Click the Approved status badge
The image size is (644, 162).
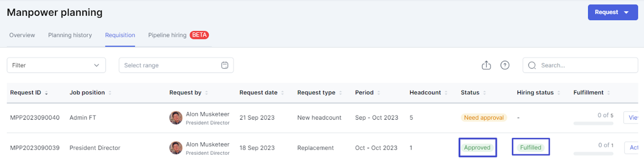coord(477,147)
